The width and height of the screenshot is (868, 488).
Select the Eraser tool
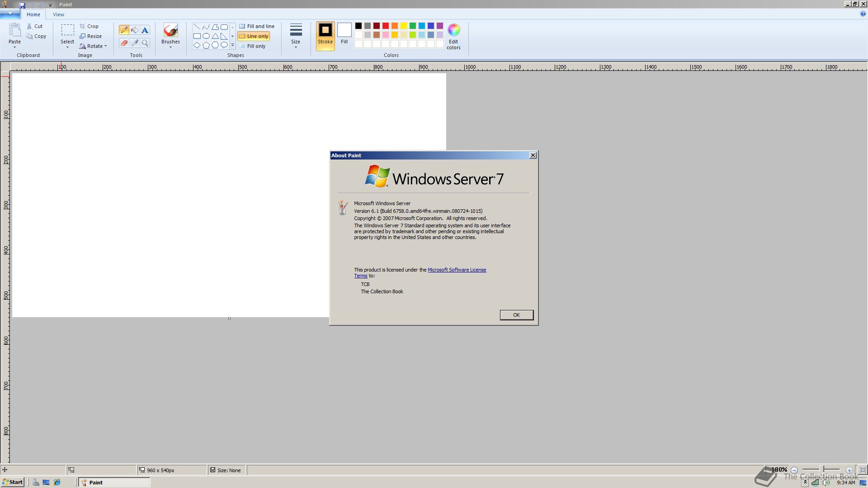(x=124, y=43)
